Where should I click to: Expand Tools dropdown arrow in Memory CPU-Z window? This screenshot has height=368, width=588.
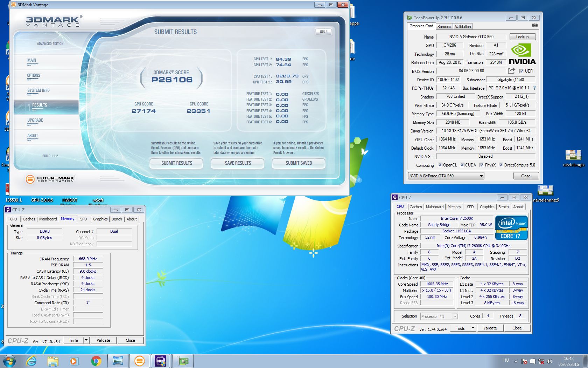click(86, 340)
